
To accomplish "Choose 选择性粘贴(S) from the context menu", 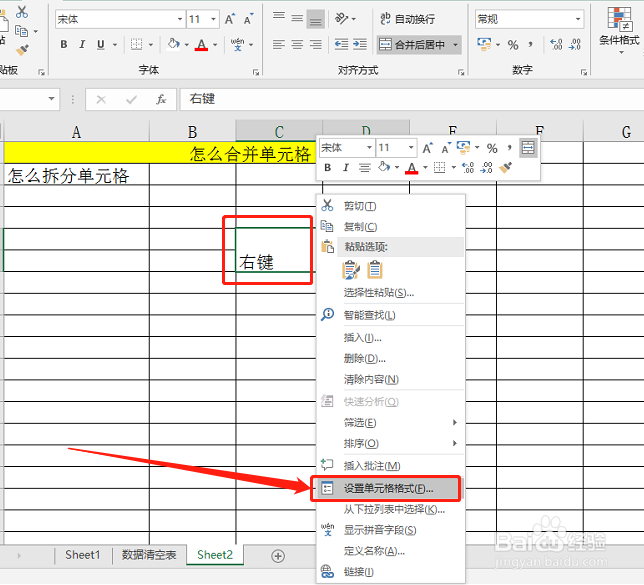I will (x=390, y=292).
